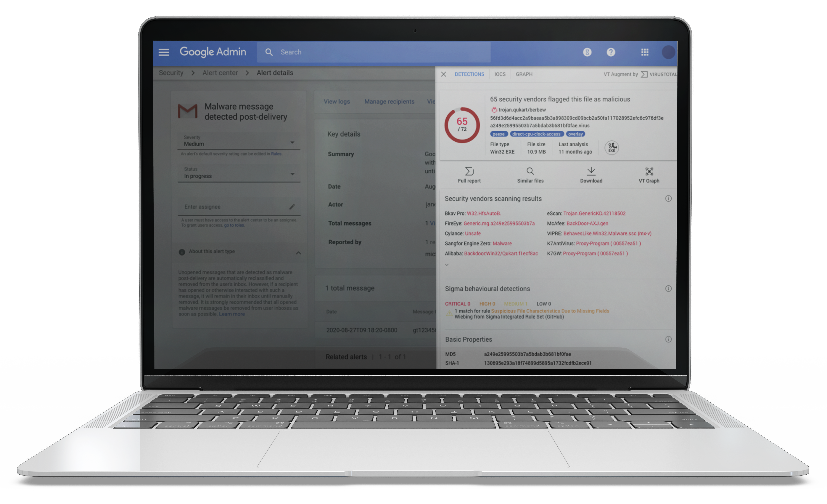Click the 65 / 72 detection score gauge
This screenshot has width=827, height=504.
coord(462,125)
